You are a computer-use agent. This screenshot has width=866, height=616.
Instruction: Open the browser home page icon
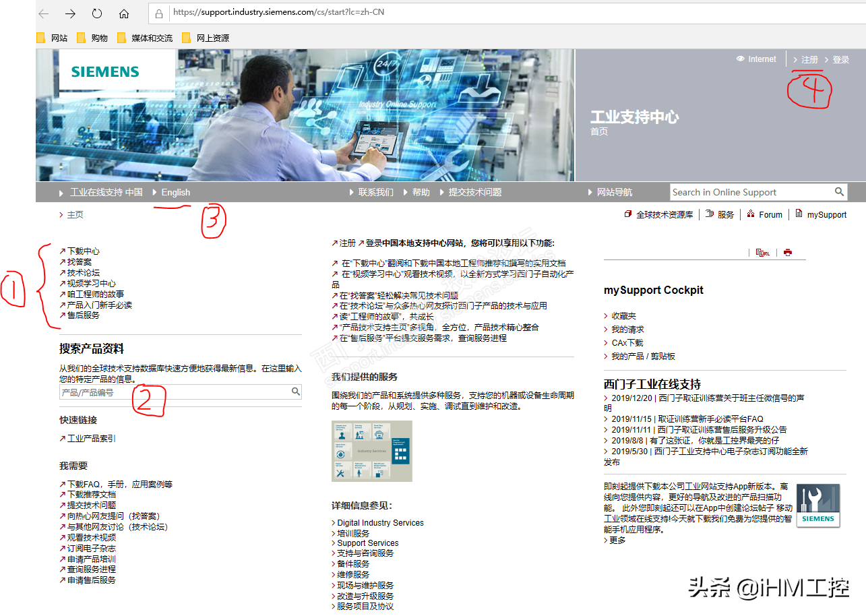(x=124, y=13)
